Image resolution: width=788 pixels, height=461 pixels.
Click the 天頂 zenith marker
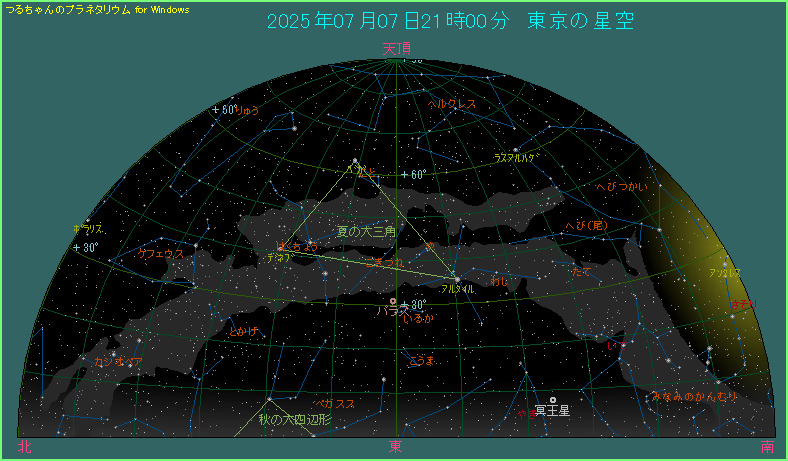(x=396, y=47)
